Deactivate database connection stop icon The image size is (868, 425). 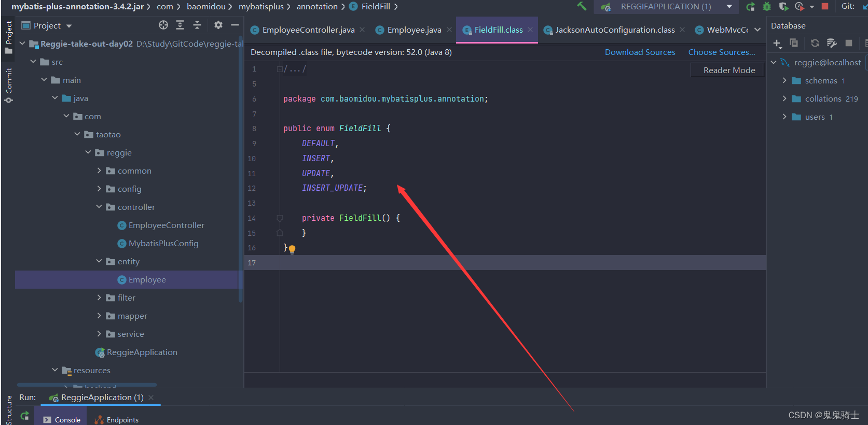[x=849, y=43]
